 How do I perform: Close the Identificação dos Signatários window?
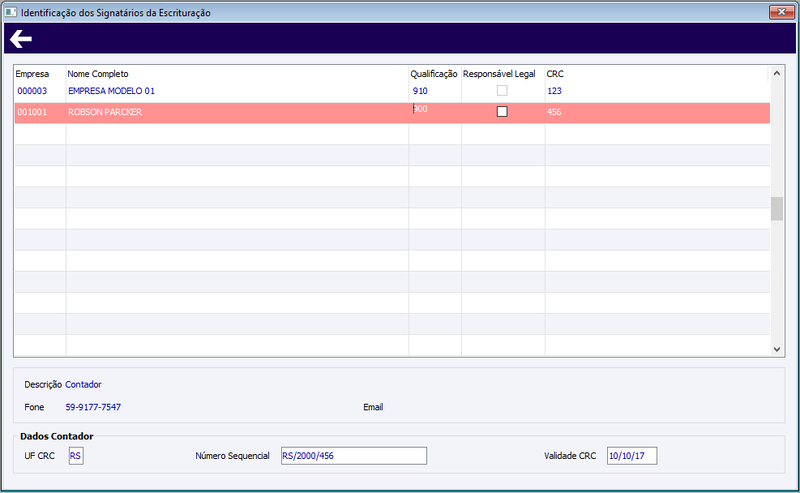coord(781,12)
